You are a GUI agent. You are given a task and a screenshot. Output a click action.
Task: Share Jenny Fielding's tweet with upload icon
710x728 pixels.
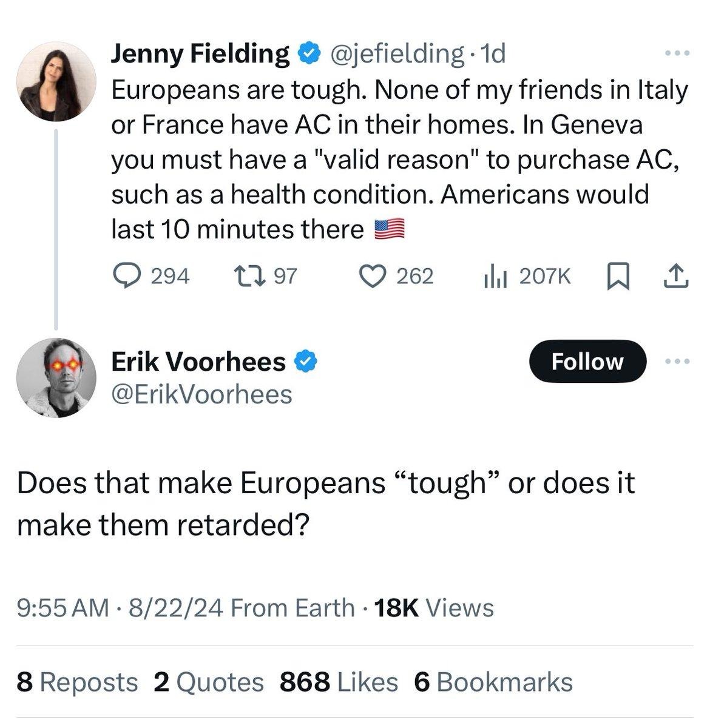point(675,277)
